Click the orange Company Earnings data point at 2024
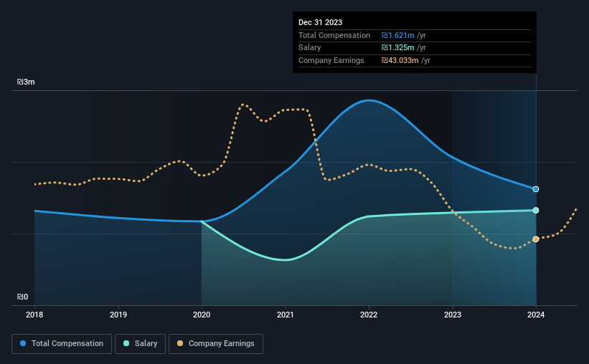 536,239
